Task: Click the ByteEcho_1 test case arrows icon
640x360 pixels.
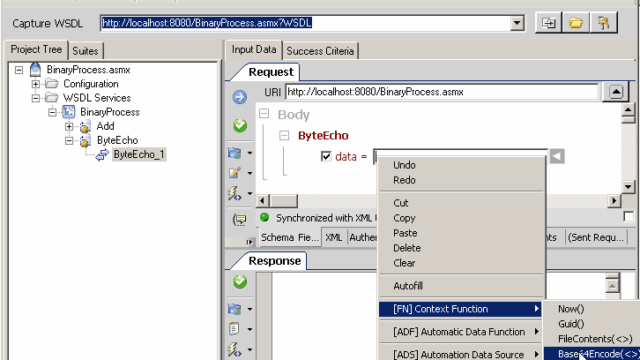Action: click(x=102, y=155)
